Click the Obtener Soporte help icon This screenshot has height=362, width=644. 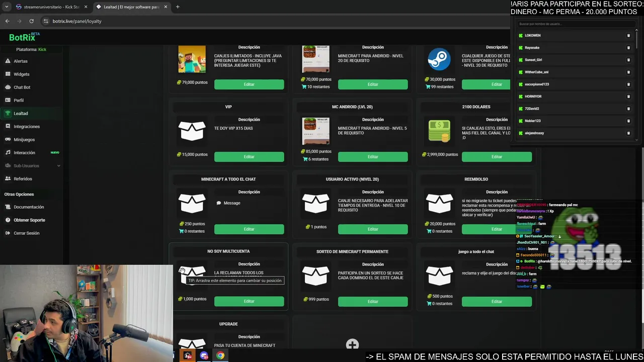(8, 220)
